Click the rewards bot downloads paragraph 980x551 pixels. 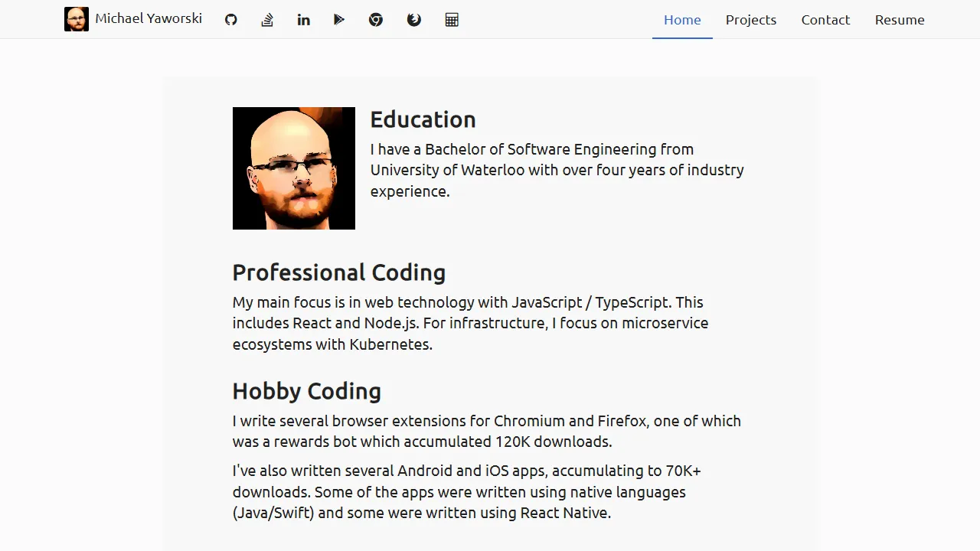[486, 431]
